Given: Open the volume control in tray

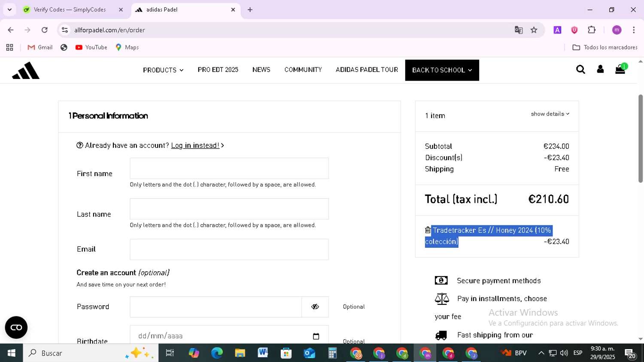Looking at the screenshot, I should [x=564, y=353].
